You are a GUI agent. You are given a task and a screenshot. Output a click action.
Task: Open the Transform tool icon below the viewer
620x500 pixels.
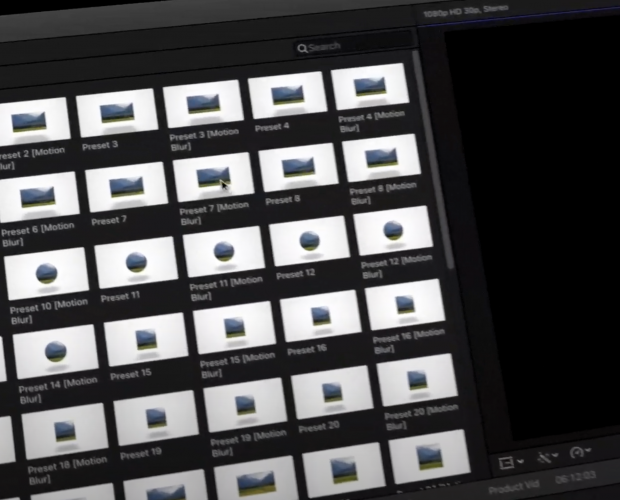click(506, 462)
